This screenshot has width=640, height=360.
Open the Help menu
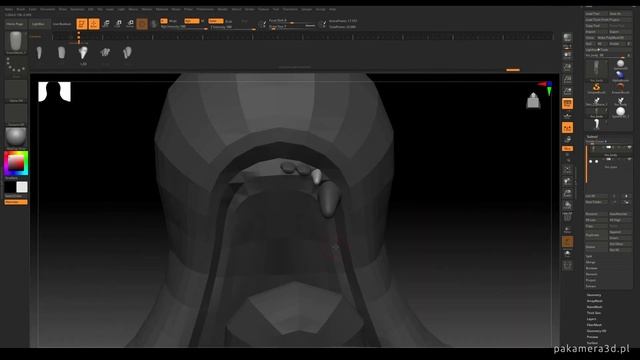(333, 9)
